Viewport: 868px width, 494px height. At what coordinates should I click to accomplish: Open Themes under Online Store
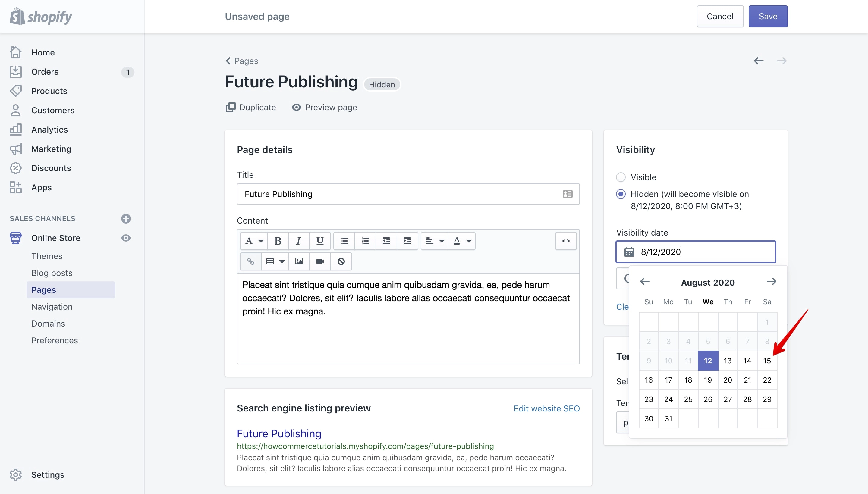tap(47, 256)
